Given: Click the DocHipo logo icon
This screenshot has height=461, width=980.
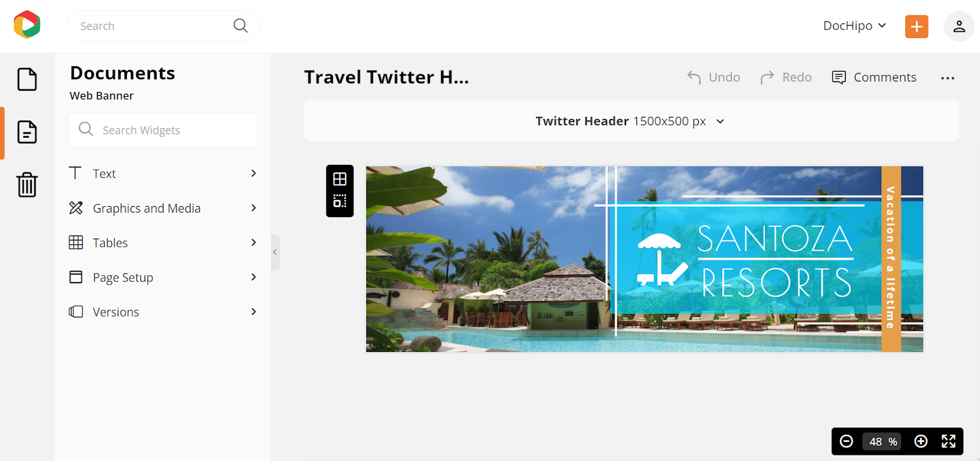Looking at the screenshot, I should coord(27,25).
